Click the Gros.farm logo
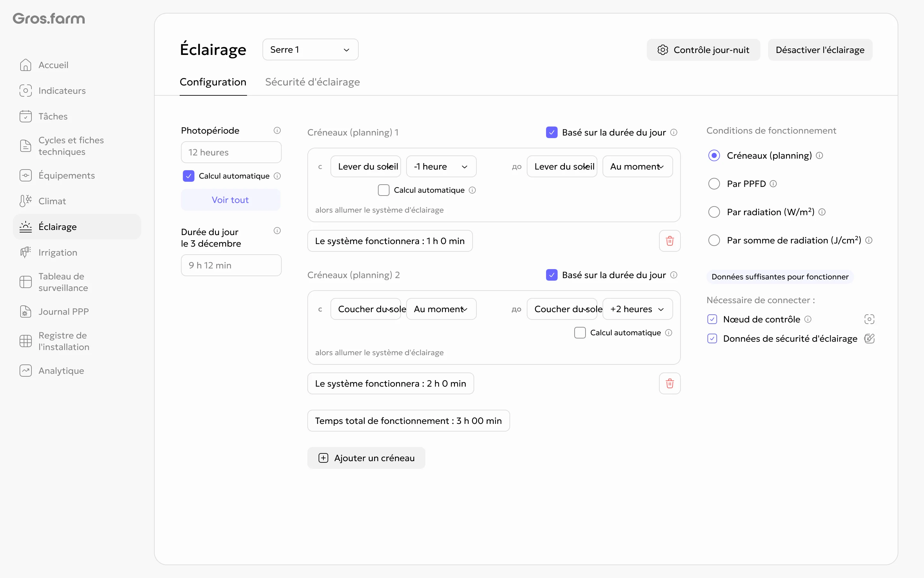 (49, 18)
